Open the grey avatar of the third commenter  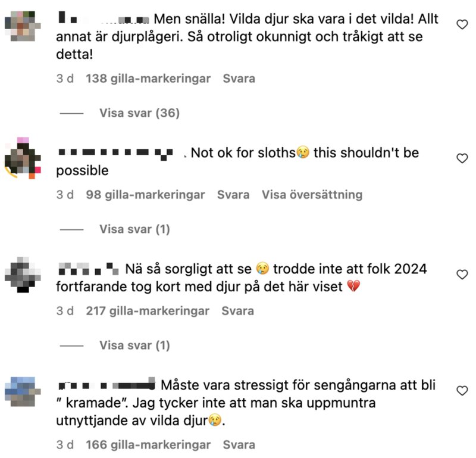coord(23,275)
